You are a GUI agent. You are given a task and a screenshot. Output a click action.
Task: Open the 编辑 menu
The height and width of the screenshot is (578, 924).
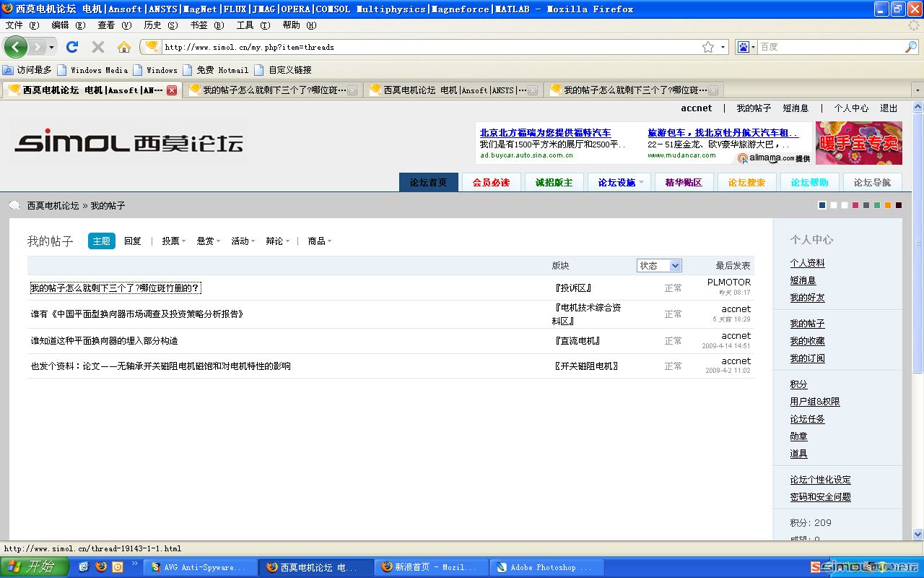69,25
